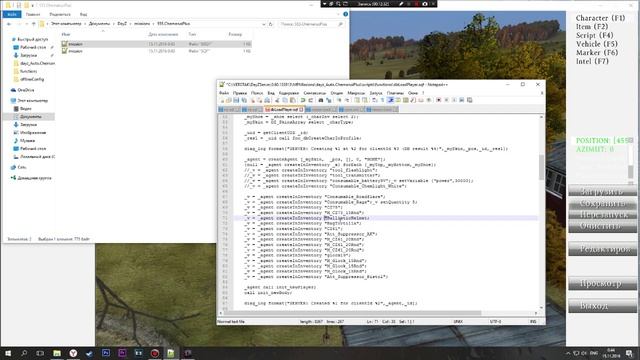Zoom in the Notepad++ editor text
Screen dimensions: 640x360
coord(339,100)
